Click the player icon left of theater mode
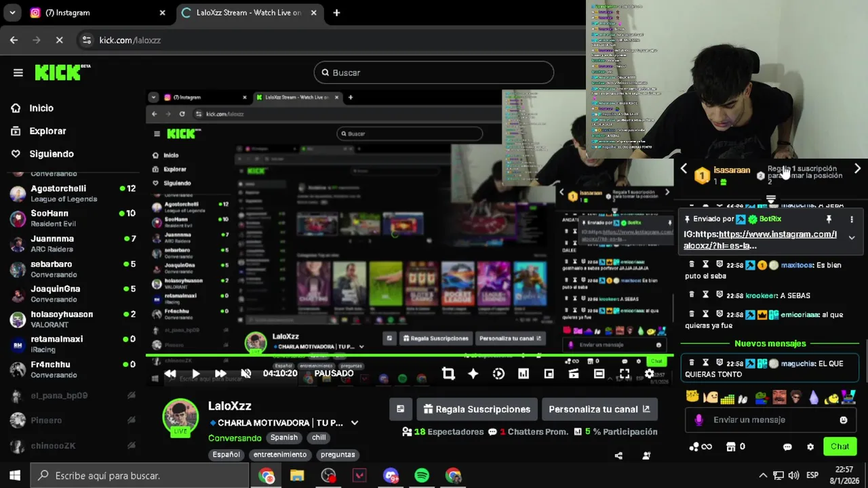868x488 pixels. [574, 373]
